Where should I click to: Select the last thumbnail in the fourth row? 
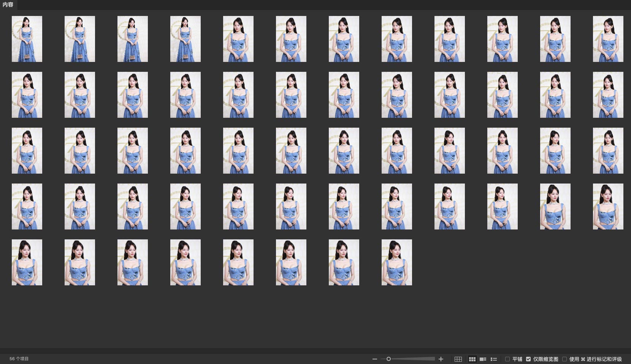(x=608, y=206)
